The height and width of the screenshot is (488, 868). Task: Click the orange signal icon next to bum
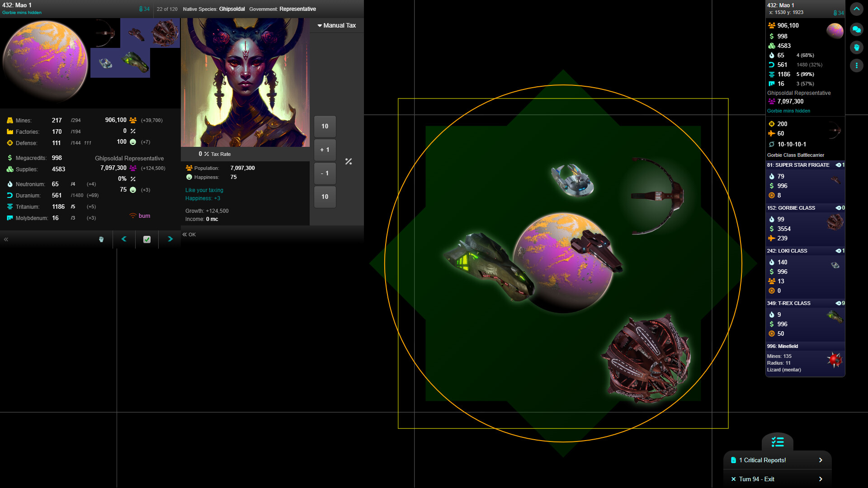tap(132, 216)
